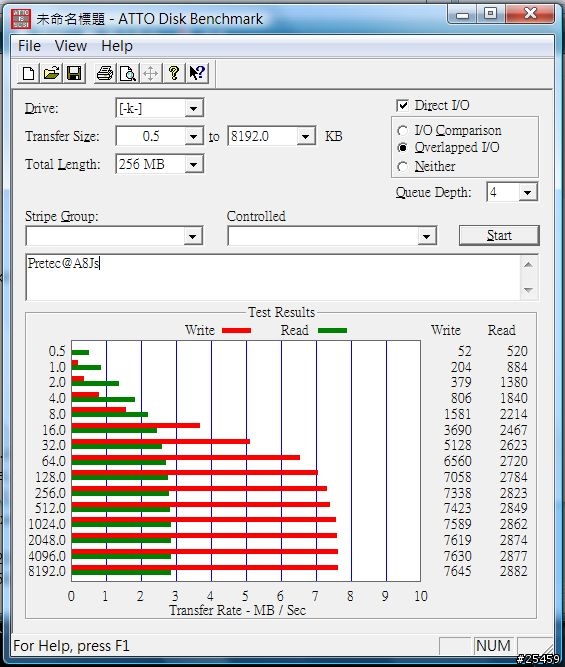Screen dimensions: 565x667
Task: Select the Neither radio button
Action: pos(402,166)
